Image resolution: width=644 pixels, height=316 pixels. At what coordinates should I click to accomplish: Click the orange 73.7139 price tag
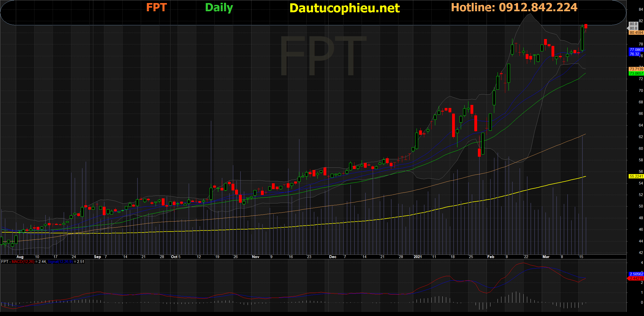(636, 69)
